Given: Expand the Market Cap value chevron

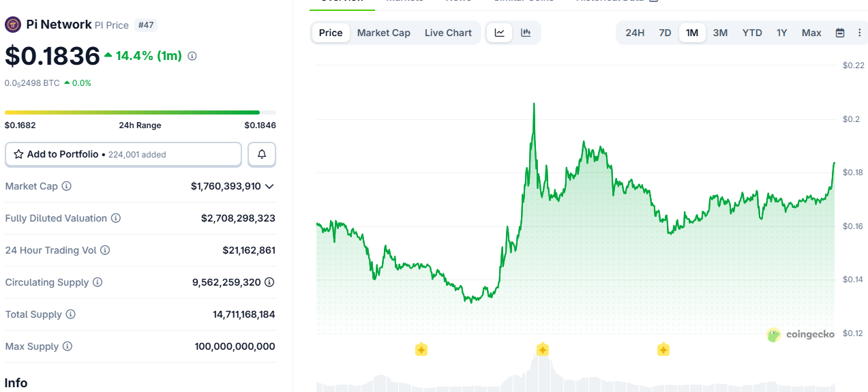Looking at the screenshot, I should [x=270, y=186].
